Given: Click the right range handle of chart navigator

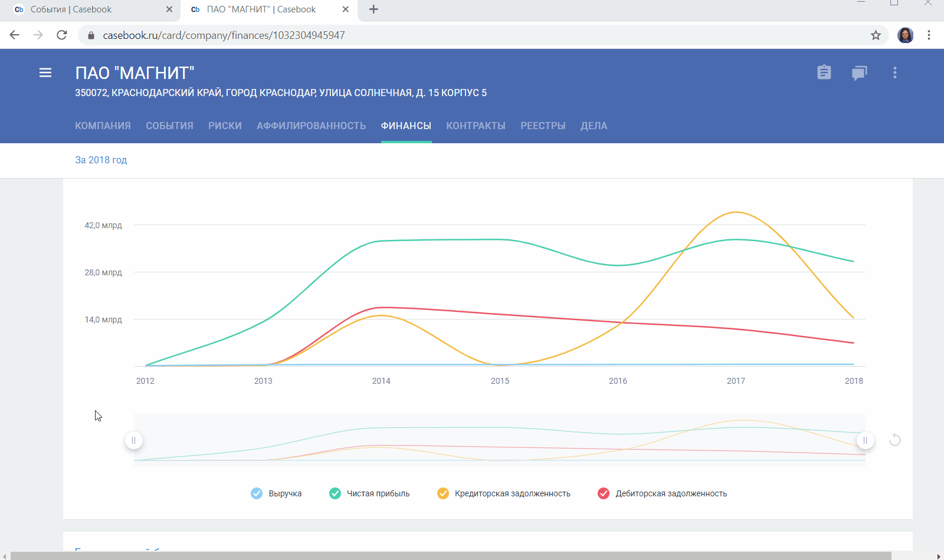Looking at the screenshot, I should (865, 440).
